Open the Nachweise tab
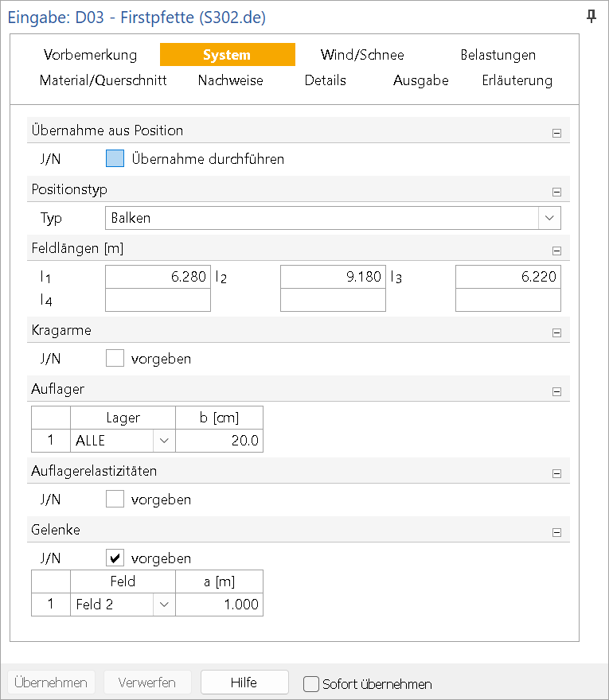Screen dimensions: 609x700 click(x=231, y=80)
